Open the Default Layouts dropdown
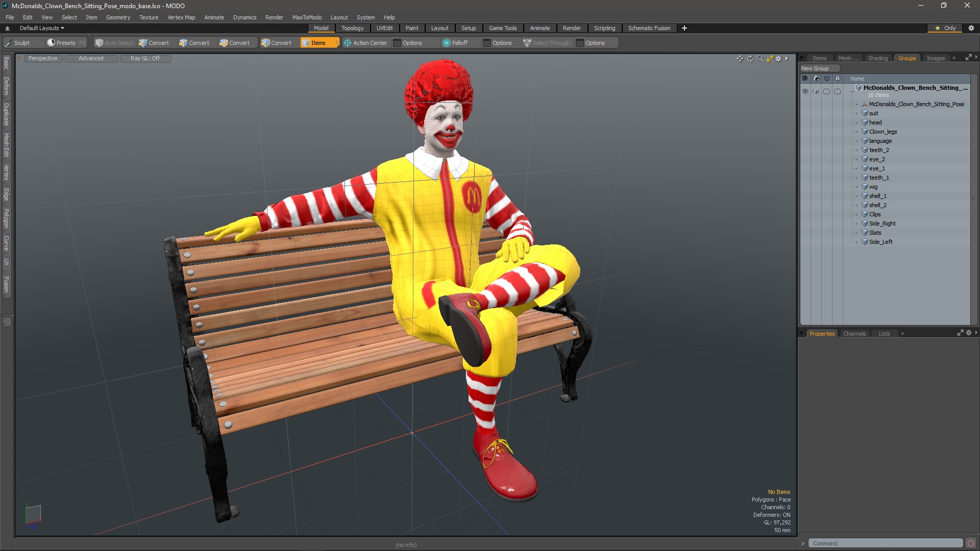Screen dimensions: 980x551 coord(42,28)
